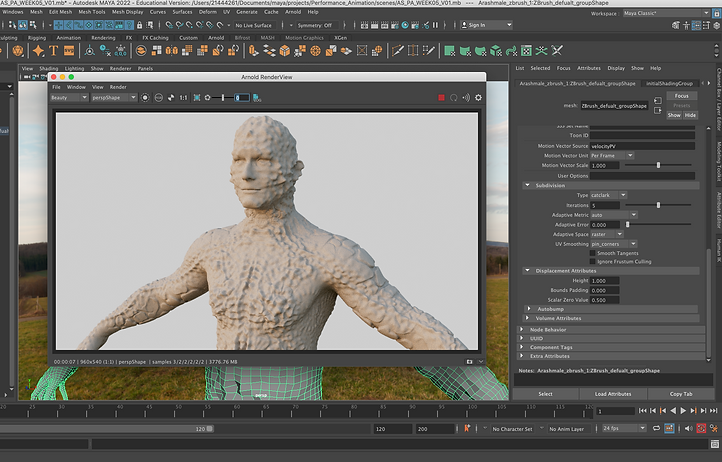Click the SVG tool shelf icon
Viewport: 722px width, 462px height.
pos(69,51)
